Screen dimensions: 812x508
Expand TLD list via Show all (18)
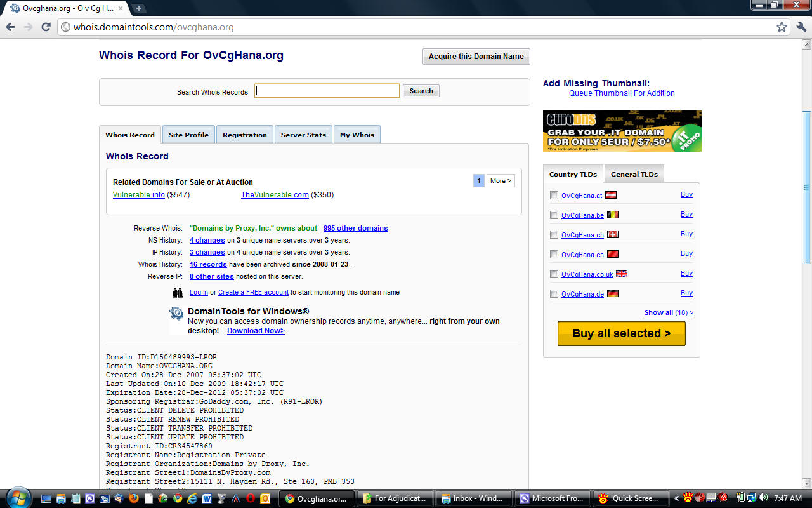pyautogui.click(x=669, y=312)
